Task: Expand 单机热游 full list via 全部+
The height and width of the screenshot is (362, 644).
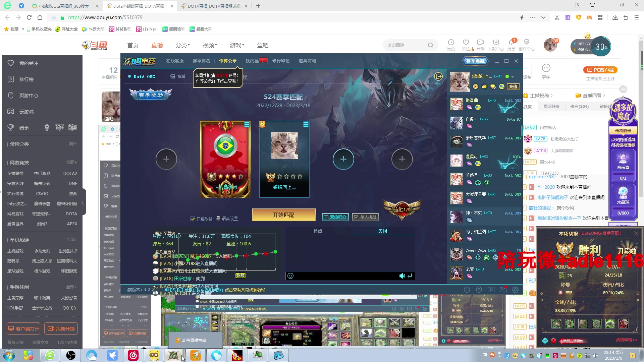Action: (71, 240)
